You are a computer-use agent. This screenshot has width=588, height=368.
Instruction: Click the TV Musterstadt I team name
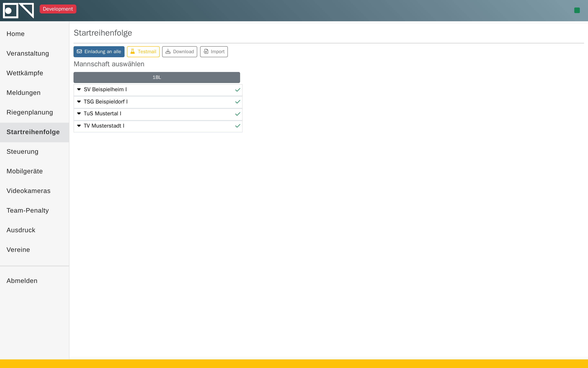[104, 126]
